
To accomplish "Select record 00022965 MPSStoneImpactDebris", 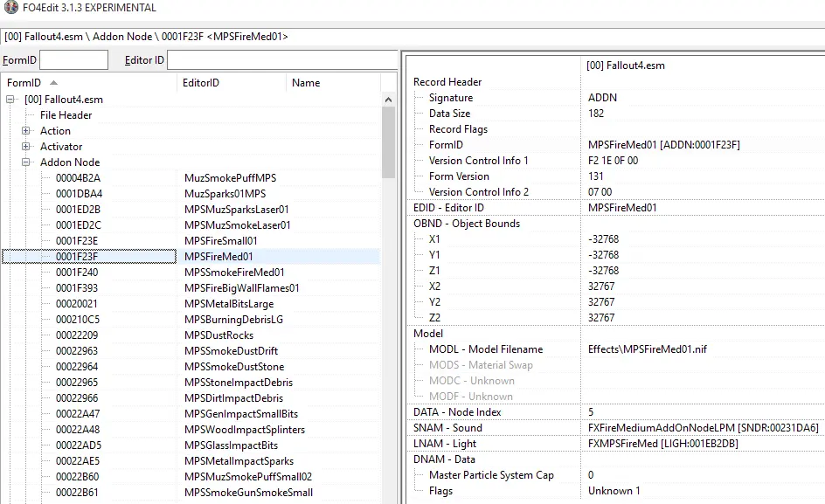I will (x=191, y=383).
